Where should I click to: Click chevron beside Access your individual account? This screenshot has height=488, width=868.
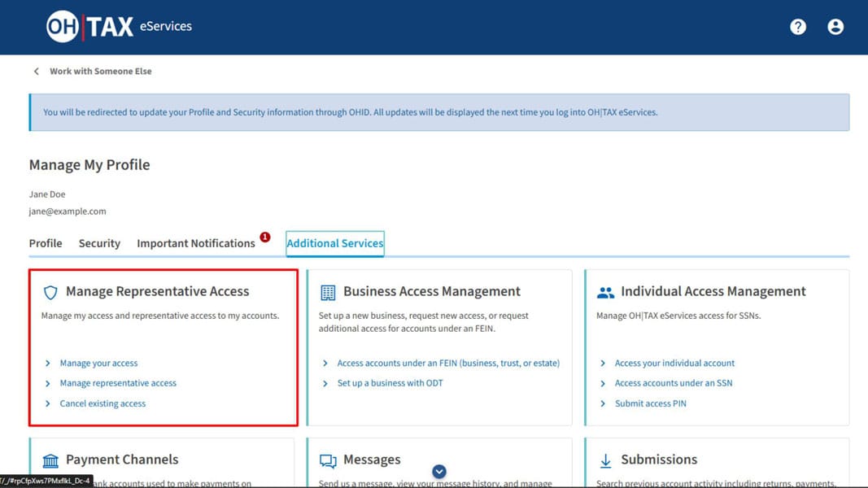[603, 363]
